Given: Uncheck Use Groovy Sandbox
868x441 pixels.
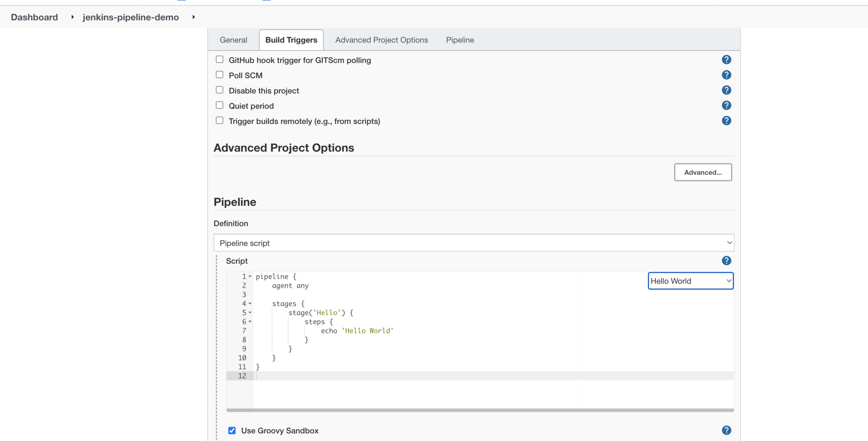Looking at the screenshot, I should (232, 431).
